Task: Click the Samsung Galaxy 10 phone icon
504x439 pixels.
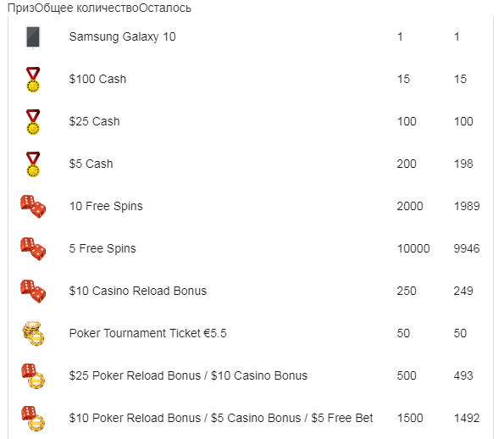Action: pyautogui.click(x=33, y=37)
